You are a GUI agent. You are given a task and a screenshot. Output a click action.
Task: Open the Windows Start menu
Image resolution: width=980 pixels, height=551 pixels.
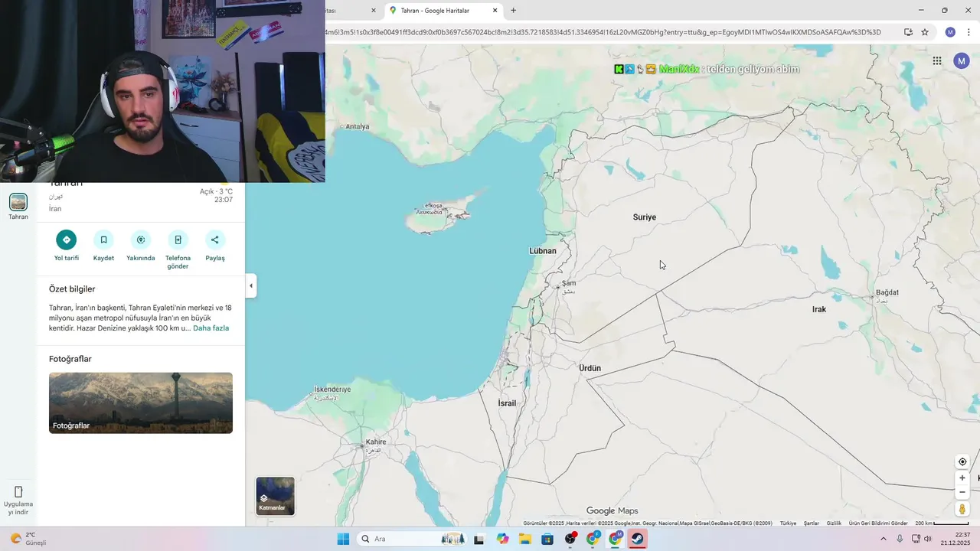click(x=343, y=539)
